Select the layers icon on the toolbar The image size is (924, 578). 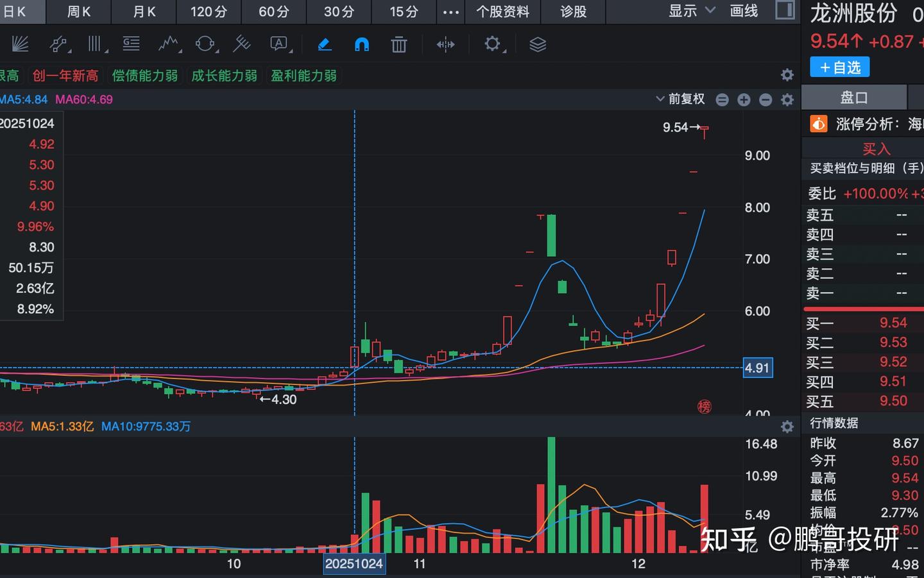[537, 44]
